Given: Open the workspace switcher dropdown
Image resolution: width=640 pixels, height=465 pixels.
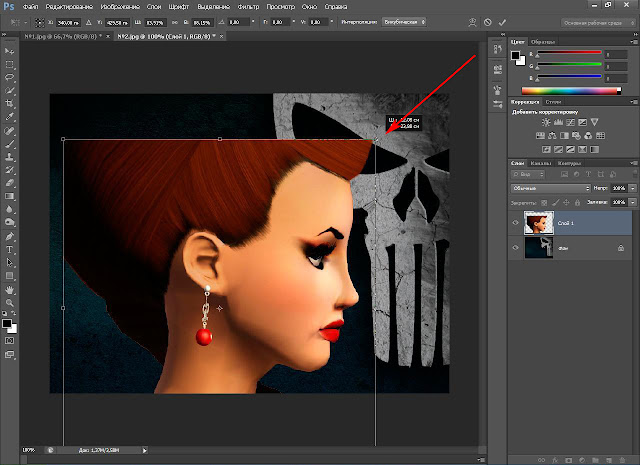Looking at the screenshot, I should pyautogui.click(x=598, y=23).
